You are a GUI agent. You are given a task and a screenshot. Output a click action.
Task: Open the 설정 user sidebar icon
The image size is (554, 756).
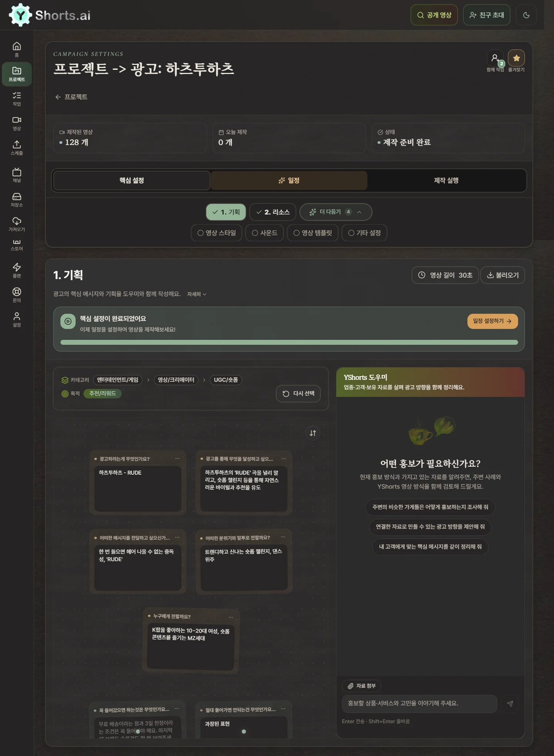(17, 319)
